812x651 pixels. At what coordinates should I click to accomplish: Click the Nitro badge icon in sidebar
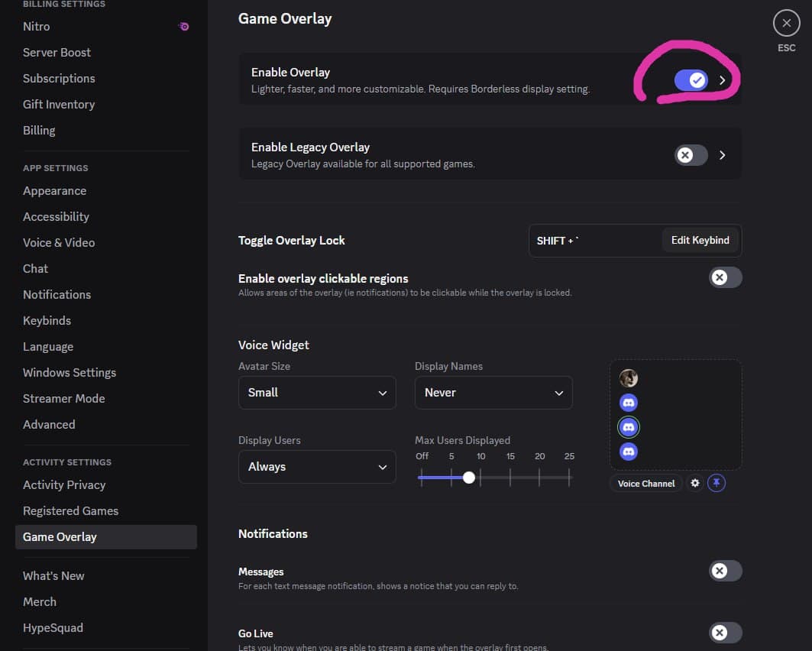pyautogui.click(x=183, y=27)
